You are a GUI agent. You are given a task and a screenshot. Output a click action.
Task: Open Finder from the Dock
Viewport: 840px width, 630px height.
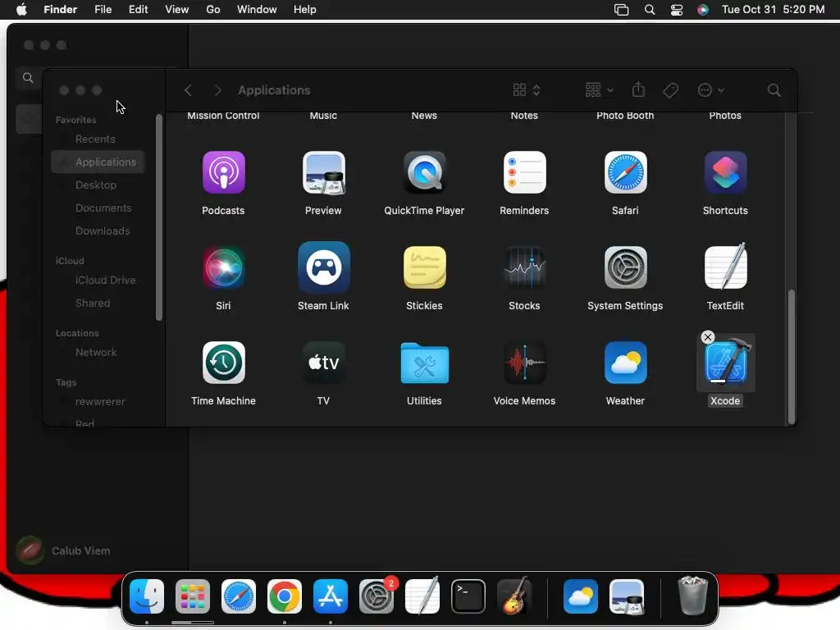(x=147, y=596)
